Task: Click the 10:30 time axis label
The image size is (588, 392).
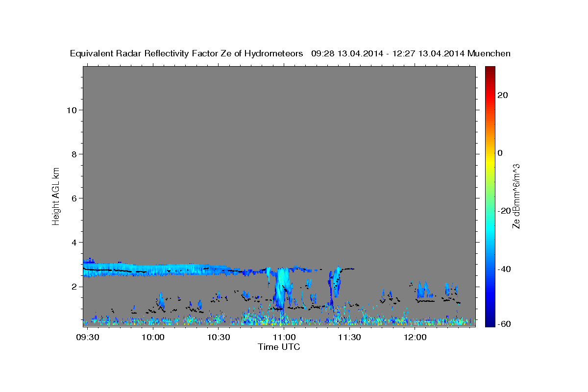Action: [219, 338]
